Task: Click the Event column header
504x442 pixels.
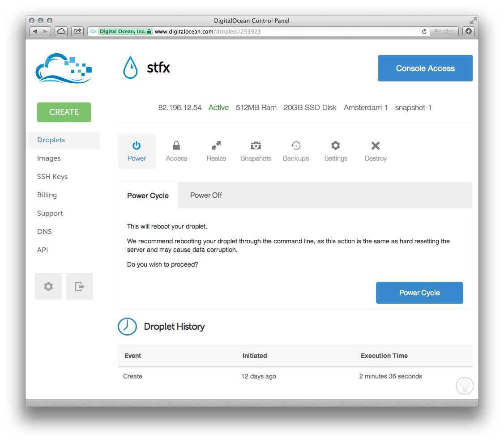Action: (x=133, y=356)
